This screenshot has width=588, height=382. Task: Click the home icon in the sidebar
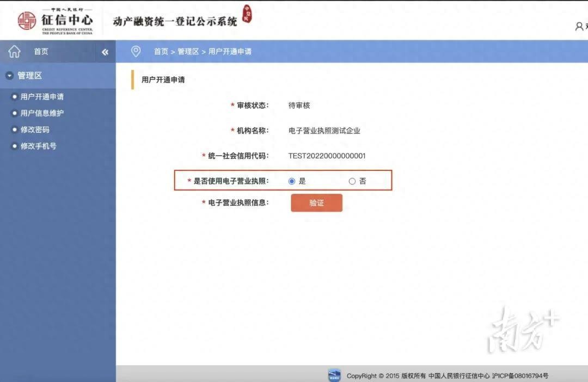14,52
